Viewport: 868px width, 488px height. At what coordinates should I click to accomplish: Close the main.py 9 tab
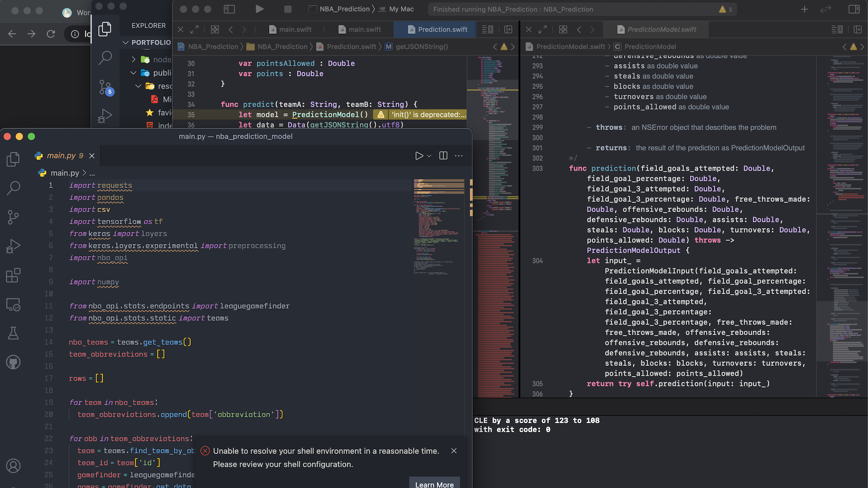coord(92,156)
